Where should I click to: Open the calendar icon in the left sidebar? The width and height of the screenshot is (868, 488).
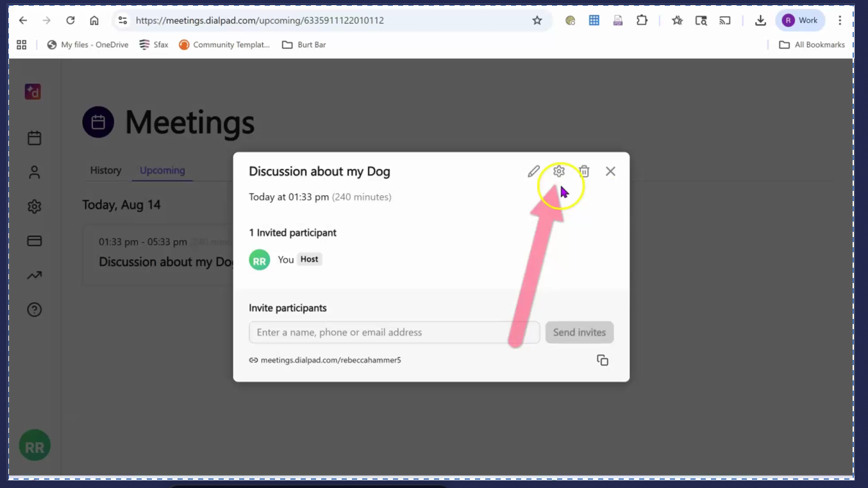35,138
